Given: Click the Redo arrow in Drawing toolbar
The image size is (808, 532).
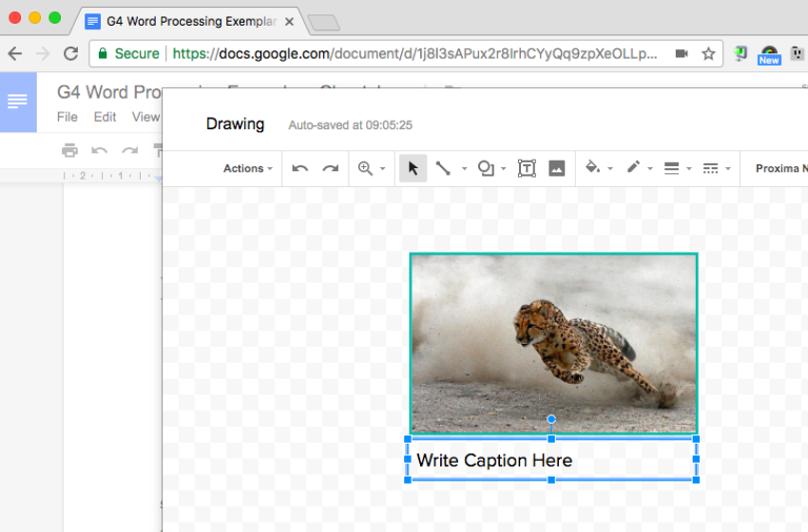Looking at the screenshot, I should pyautogui.click(x=330, y=168).
